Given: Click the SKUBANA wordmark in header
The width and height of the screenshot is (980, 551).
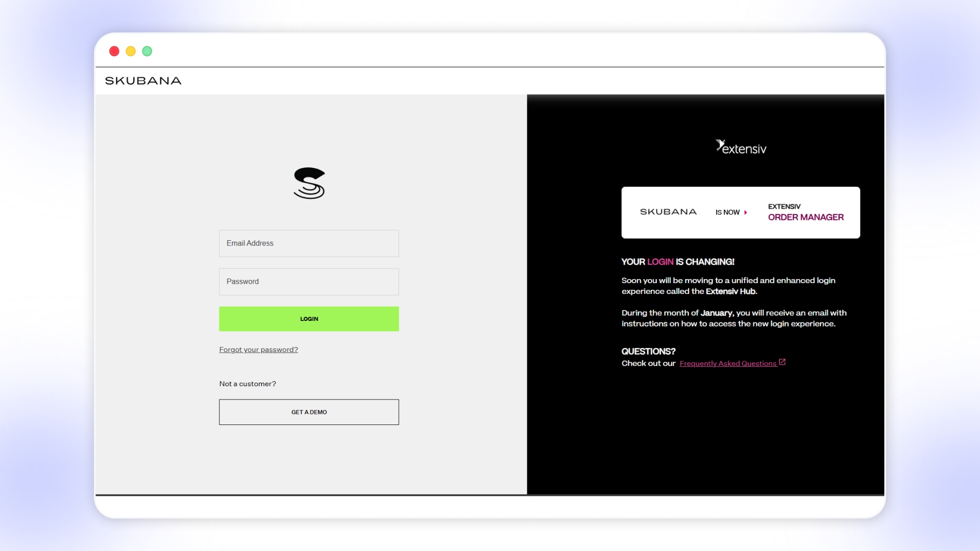Looking at the screenshot, I should coord(143,81).
